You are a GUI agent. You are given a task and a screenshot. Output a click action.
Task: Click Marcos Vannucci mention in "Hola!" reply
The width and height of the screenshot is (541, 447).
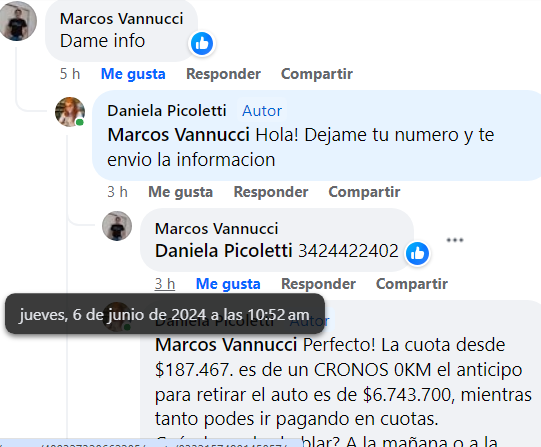178,135
